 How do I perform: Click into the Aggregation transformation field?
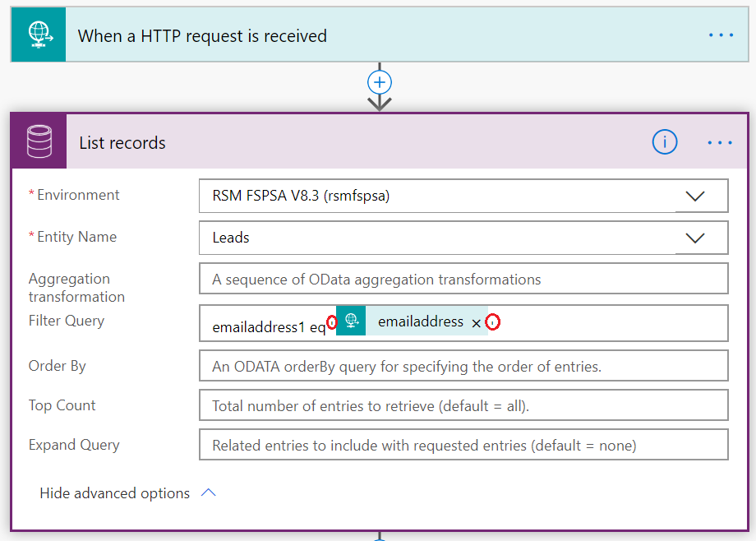tap(463, 280)
